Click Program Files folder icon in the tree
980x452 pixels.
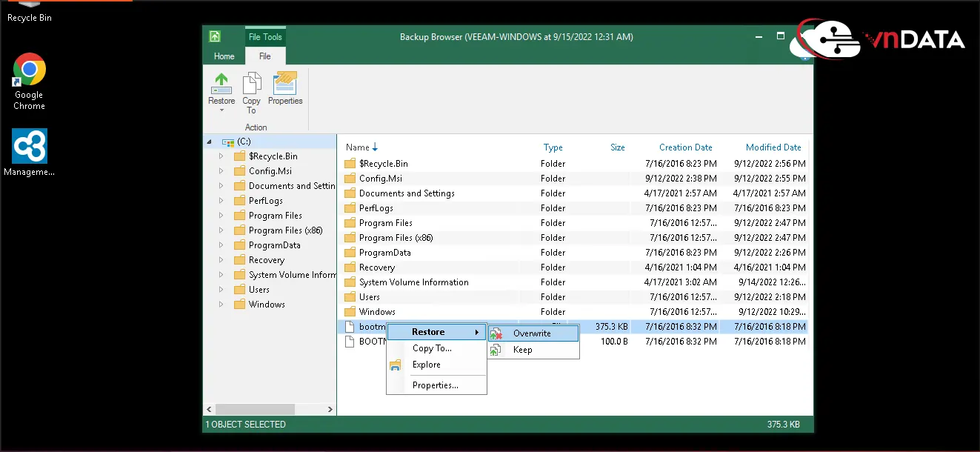pos(239,216)
